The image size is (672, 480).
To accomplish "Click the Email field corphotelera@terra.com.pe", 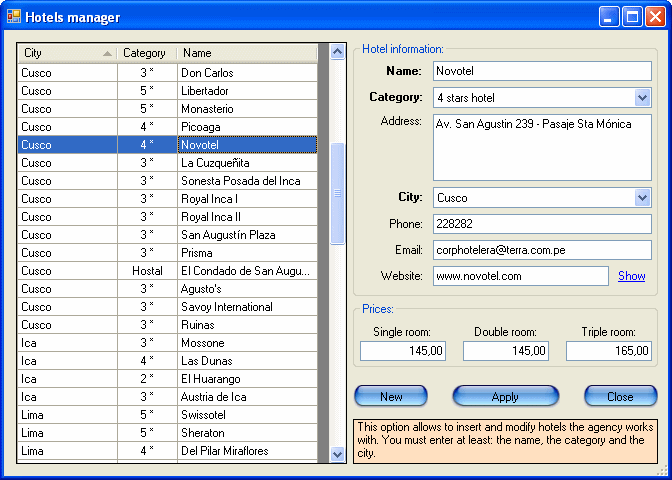I will (542, 250).
